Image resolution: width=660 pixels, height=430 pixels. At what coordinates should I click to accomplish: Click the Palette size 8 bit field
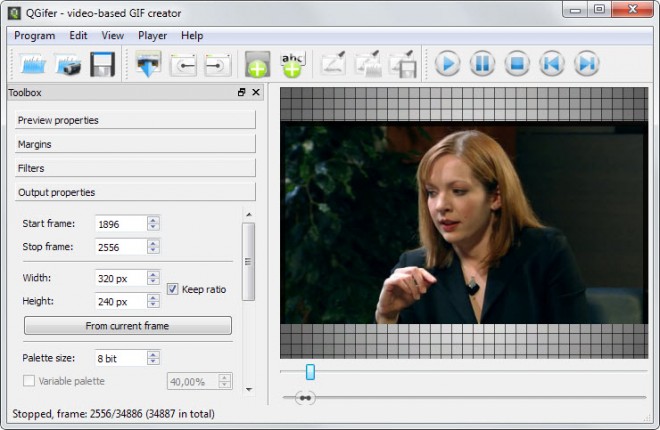(x=121, y=358)
